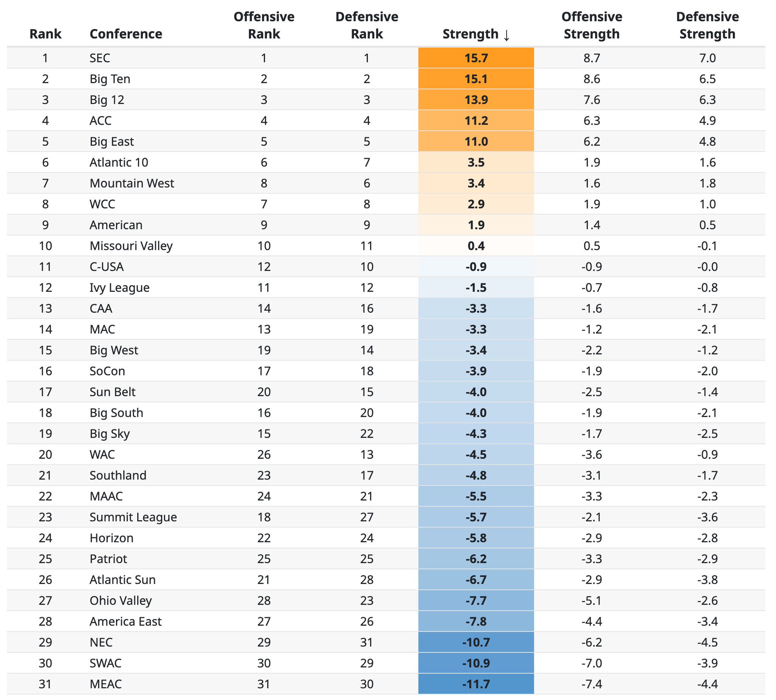Click the MEAC conference name
The width and height of the screenshot is (776, 700).
pyautogui.click(x=105, y=684)
